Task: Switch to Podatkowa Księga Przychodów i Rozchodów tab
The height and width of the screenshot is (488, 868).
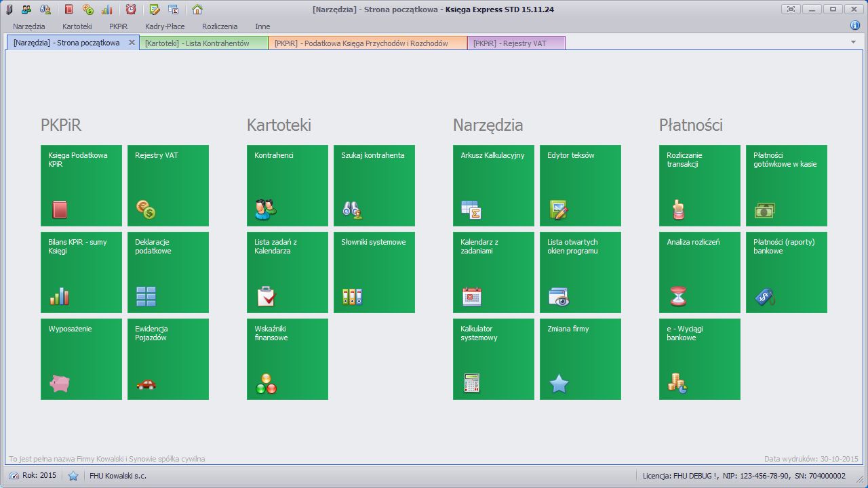Action: 368,43
